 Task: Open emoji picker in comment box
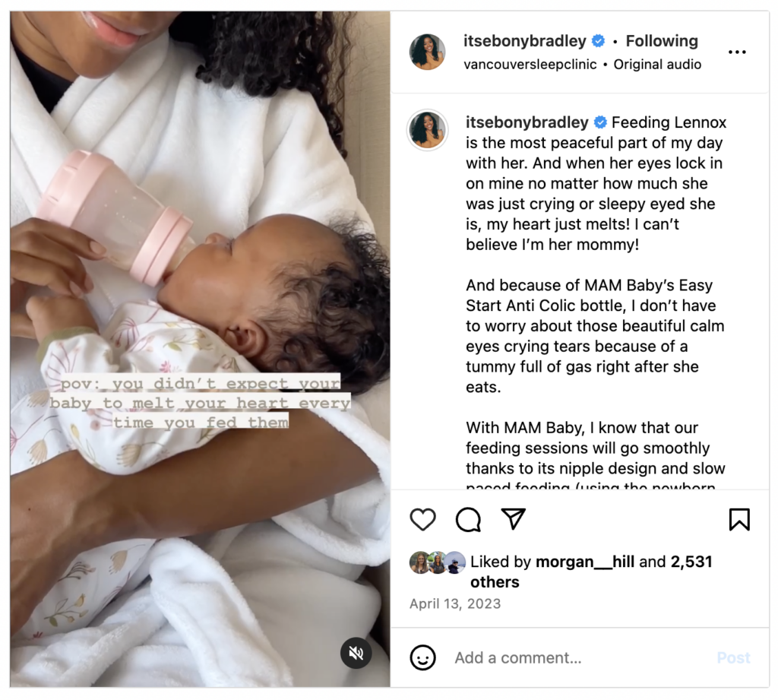click(422, 657)
